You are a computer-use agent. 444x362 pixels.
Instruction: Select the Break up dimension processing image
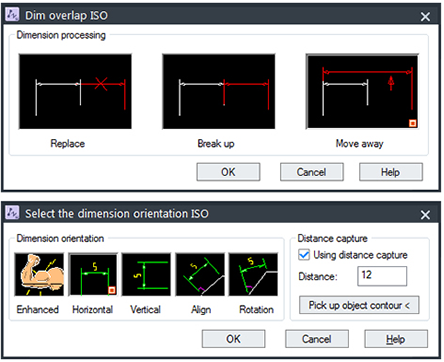[219, 92]
